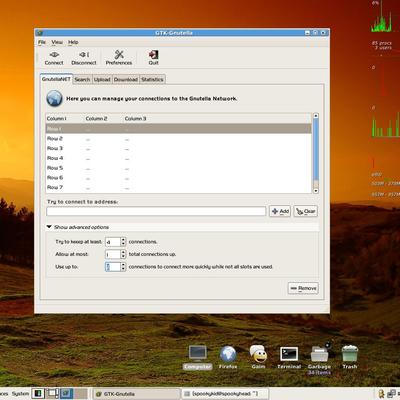Sort the list by Column 1 header
The height and width of the screenshot is (400, 400).
65,119
